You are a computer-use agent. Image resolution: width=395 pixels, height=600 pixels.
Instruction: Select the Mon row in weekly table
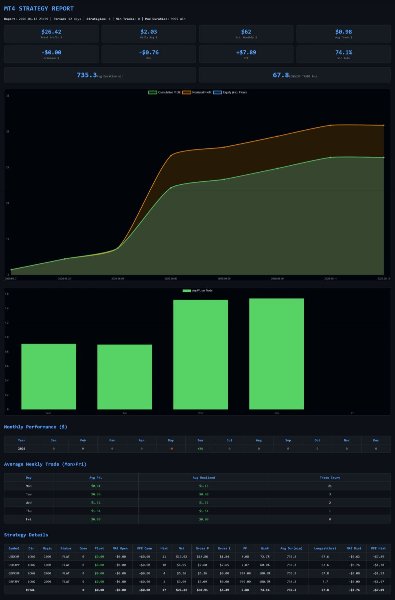pos(198,486)
